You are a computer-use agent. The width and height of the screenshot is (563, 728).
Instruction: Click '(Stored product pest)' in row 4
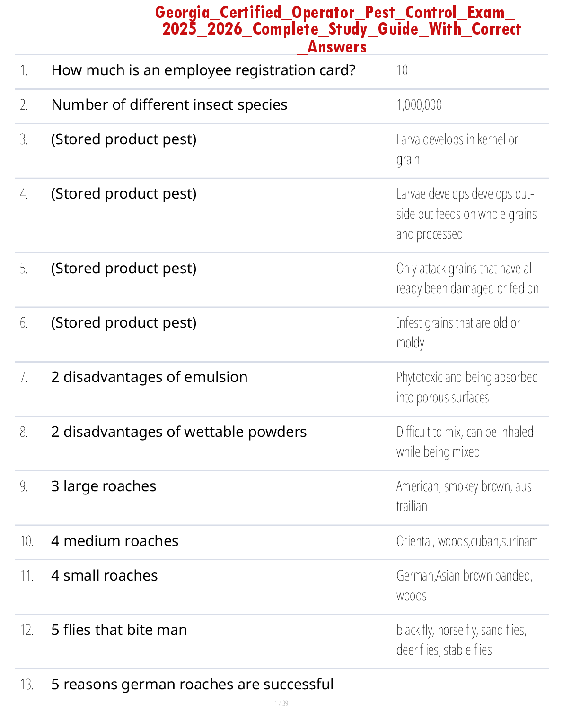(123, 194)
